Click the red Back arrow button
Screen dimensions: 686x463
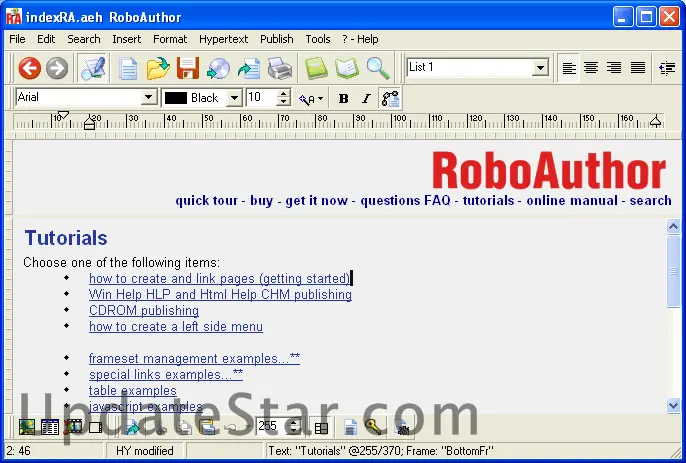point(30,68)
